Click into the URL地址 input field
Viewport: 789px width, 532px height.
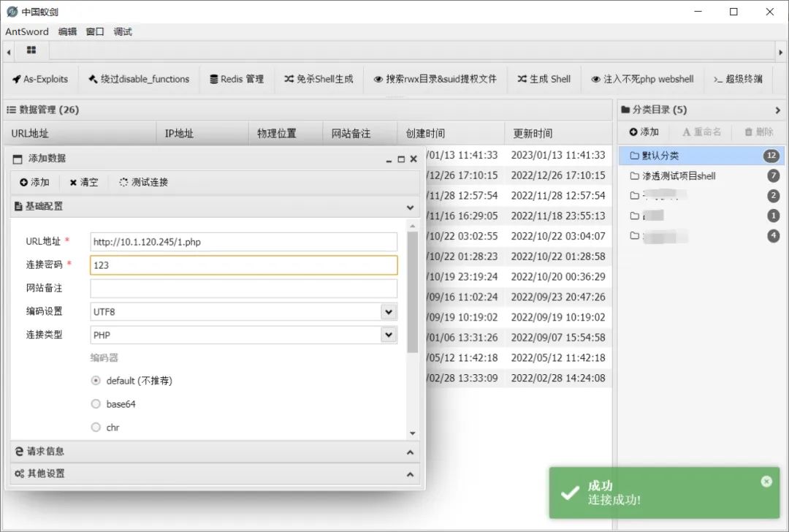point(243,242)
